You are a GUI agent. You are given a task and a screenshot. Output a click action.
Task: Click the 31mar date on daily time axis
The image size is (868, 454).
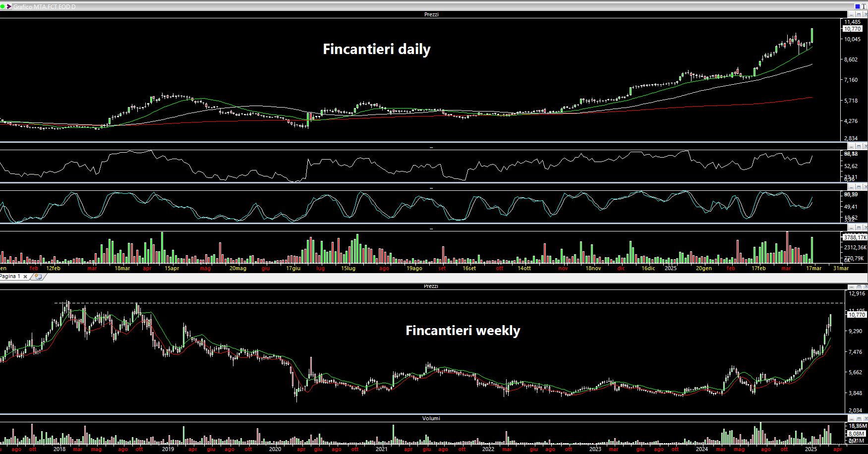(841, 268)
